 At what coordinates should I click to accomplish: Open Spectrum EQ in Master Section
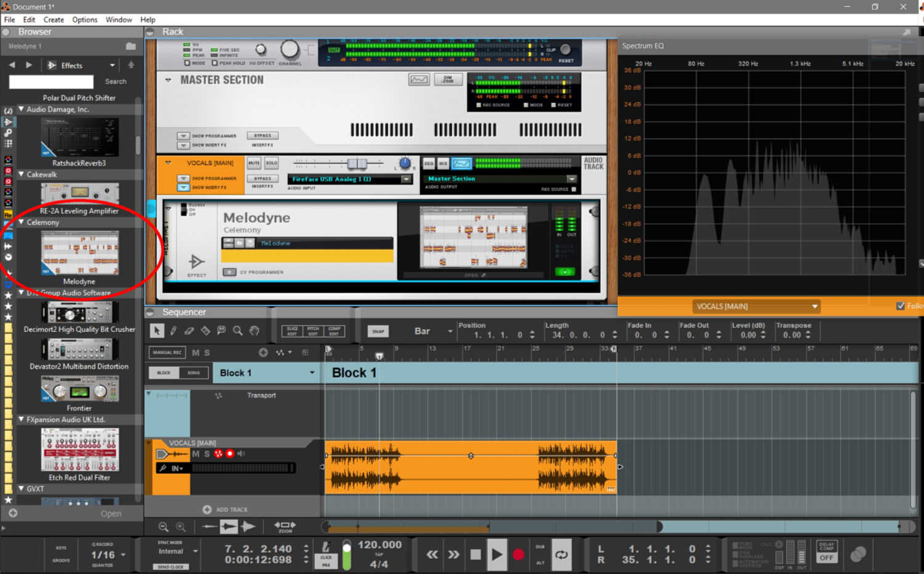(x=419, y=79)
